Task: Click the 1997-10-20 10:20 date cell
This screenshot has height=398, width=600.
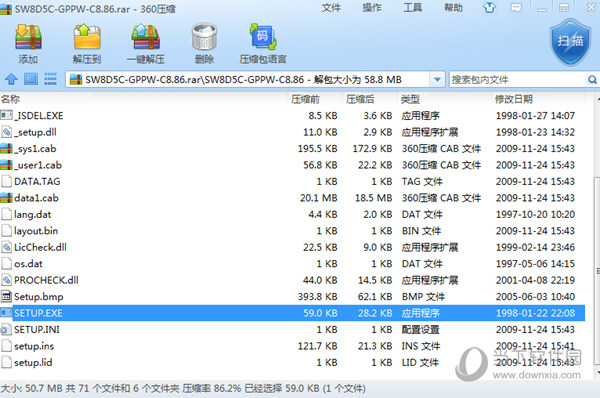Action: (x=535, y=214)
